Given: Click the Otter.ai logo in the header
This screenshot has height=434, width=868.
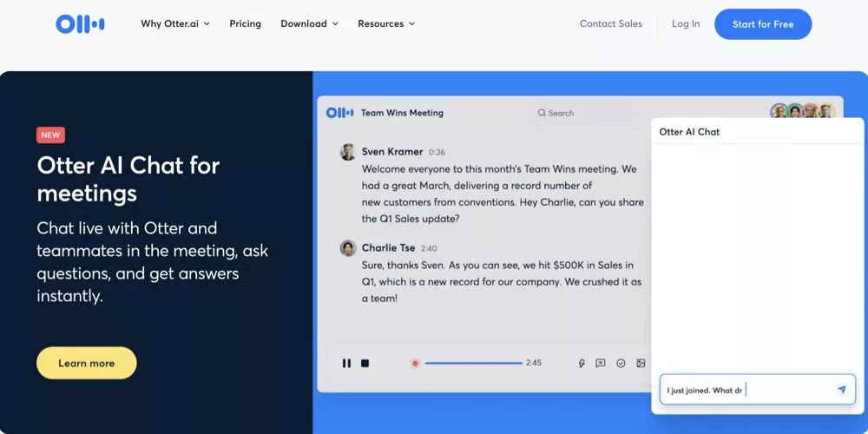Looking at the screenshot, I should click(80, 23).
